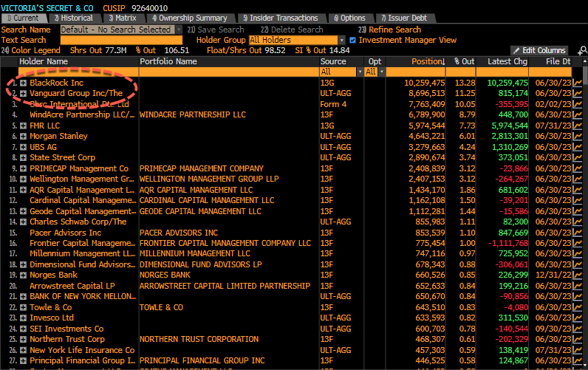Open chart icon for Norges Bank row
The image size is (588, 370).
coord(577,275)
